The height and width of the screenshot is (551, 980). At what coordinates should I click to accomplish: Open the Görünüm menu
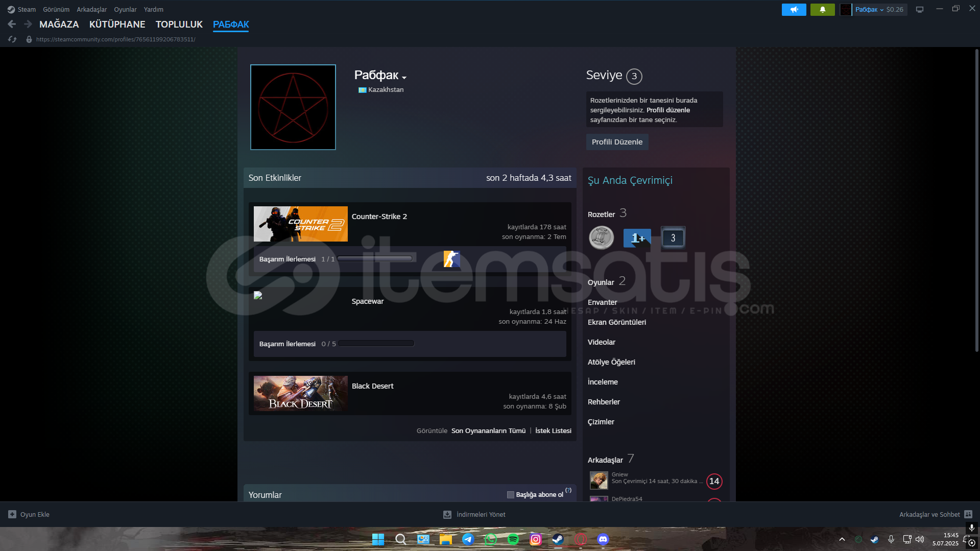[x=56, y=10]
